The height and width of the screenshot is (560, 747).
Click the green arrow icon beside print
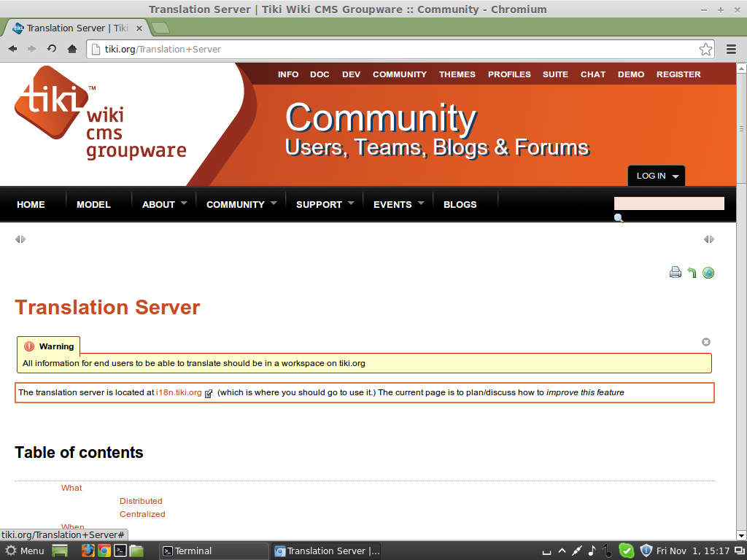[692, 273]
